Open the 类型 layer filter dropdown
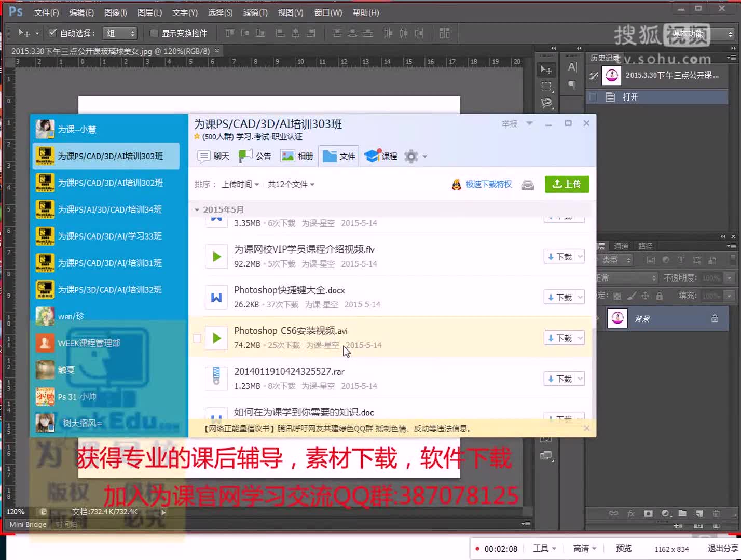Image resolution: width=741 pixels, height=560 pixels. pyautogui.click(x=615, y=260)
